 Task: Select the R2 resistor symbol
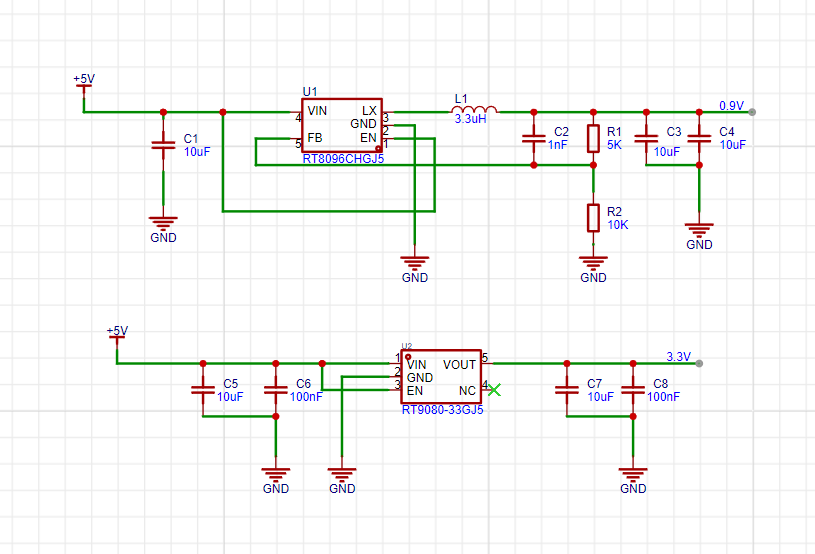tap(593, 218)
